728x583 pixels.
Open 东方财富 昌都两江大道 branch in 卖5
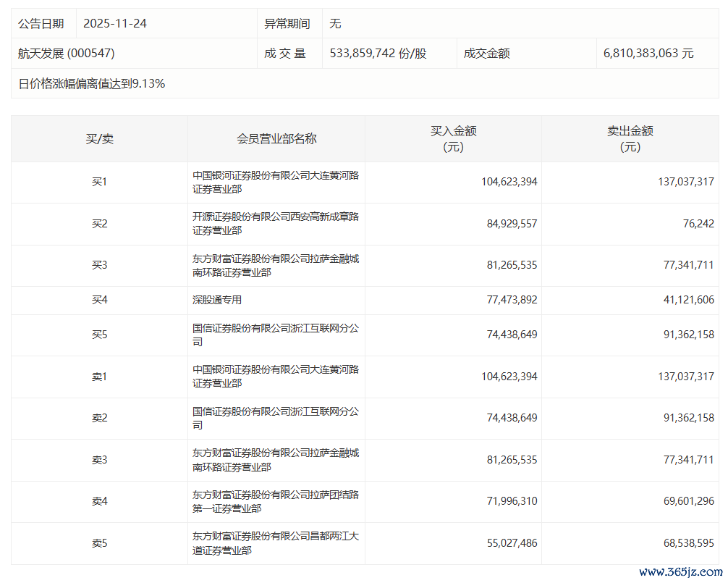pyautogui.click(x=276, y=543)
